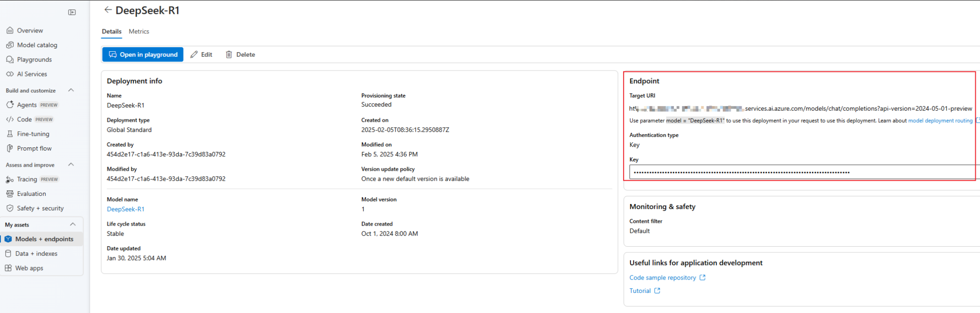This screenshot has width=980, height=313.
Task: Click 'Oct 1, 2024 8:00 AM' date created
Action: click(390, 233)
